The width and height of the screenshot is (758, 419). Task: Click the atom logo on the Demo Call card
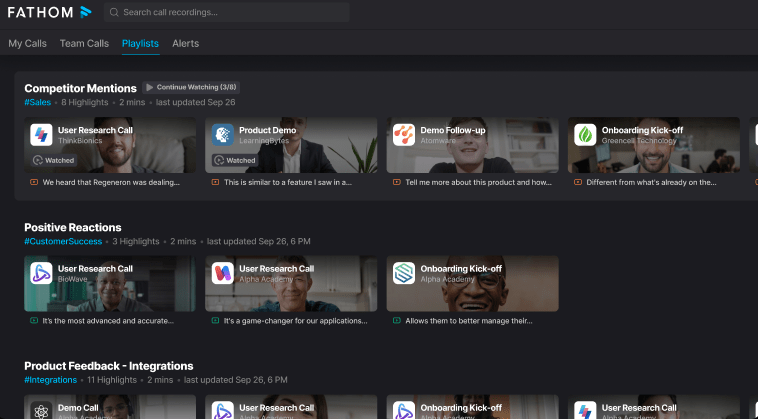tap(41, 410)
